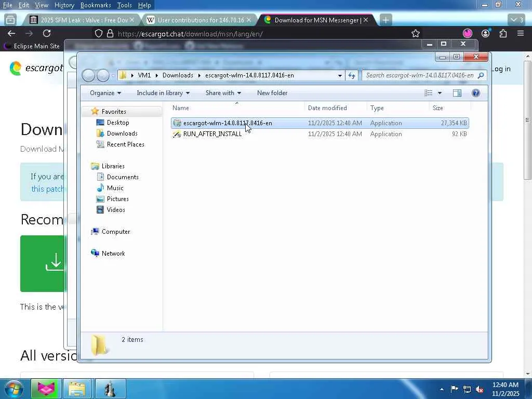532x399 pixels.
Task: Refresh the folder with the refresh icon
Action: pyautogui.click(x=352, y=75)
